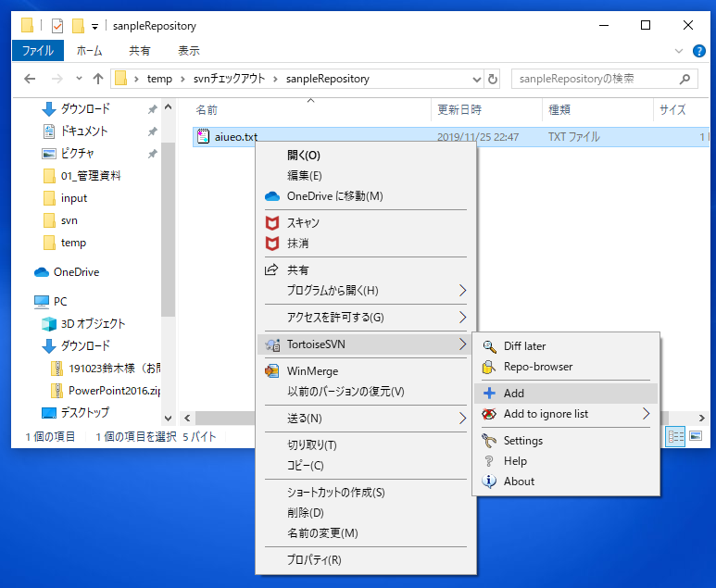This screenshot has width=716, height=588.
Task: Open the ファイル ribbon tab
Action: (38, 51)
